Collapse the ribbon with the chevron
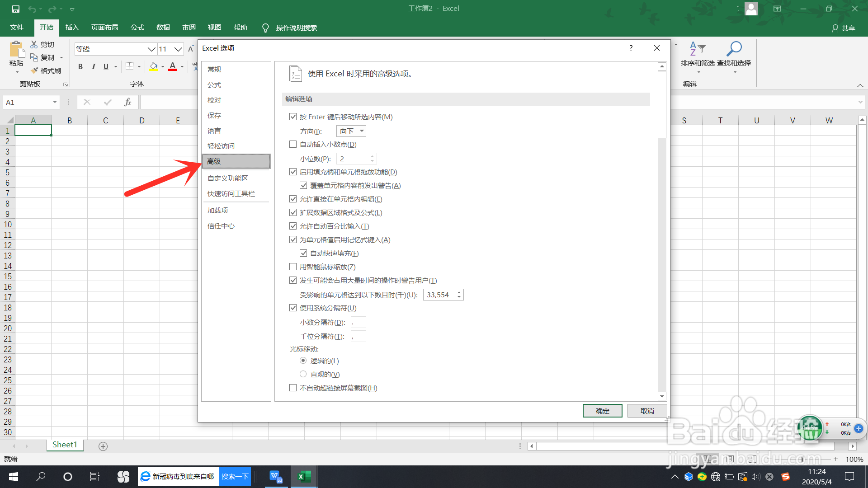The width and height of the screenshot is (868, 488). pos(860,85)
